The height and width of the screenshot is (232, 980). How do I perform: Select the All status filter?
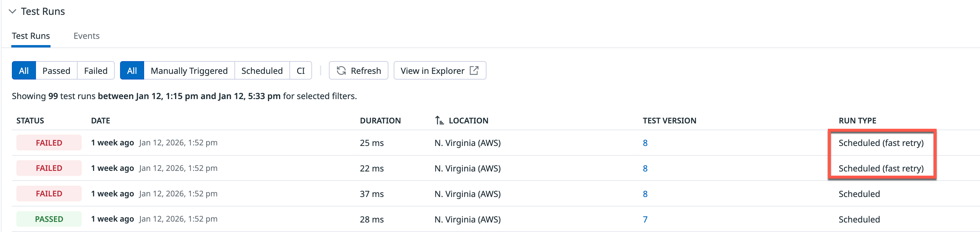[24, 71]
